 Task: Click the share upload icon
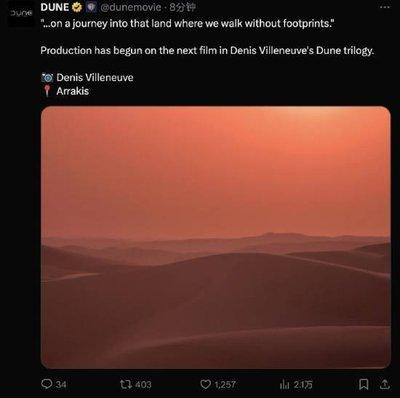pos(384,384)
